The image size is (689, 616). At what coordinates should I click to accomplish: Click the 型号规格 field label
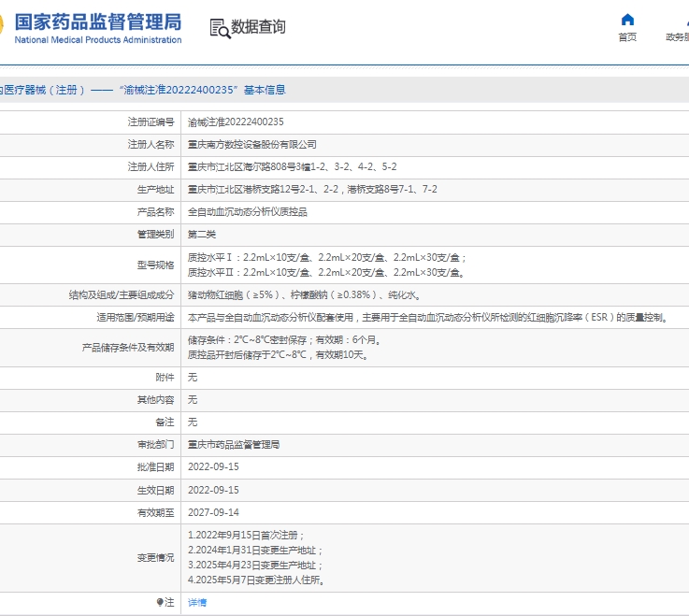click(x=155, y=265)
